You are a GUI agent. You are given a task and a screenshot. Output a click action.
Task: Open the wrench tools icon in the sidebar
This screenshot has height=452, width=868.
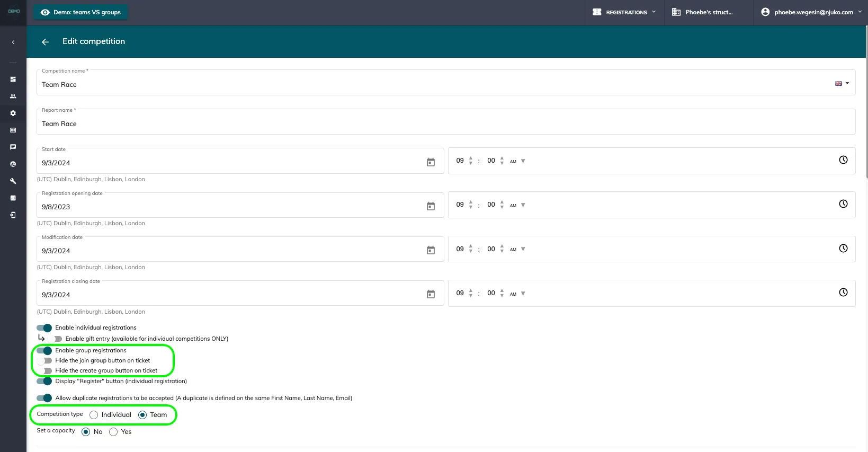(13, 181)
